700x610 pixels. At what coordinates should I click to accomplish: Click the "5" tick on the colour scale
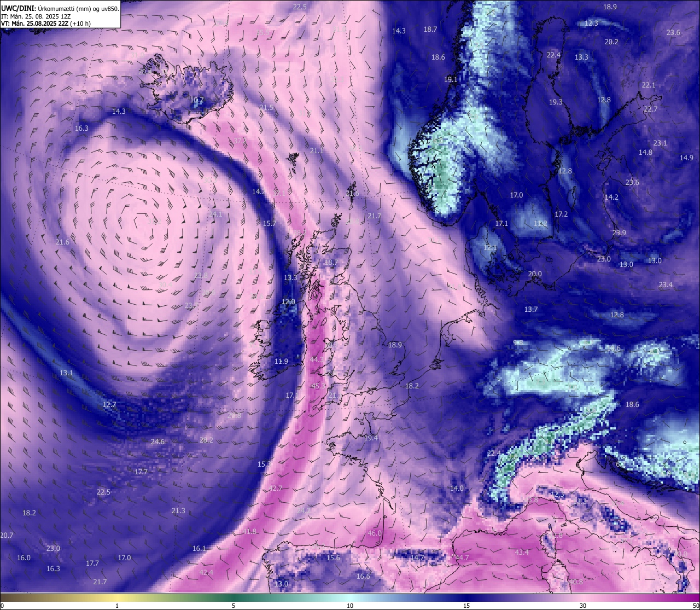(234, 606)
